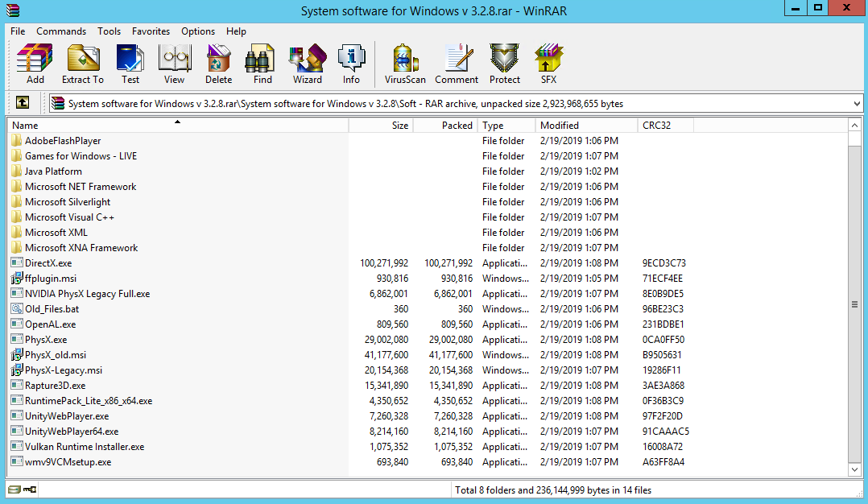Open the View file tool
The width and height of the screenshot is (868, 504).
175,64
